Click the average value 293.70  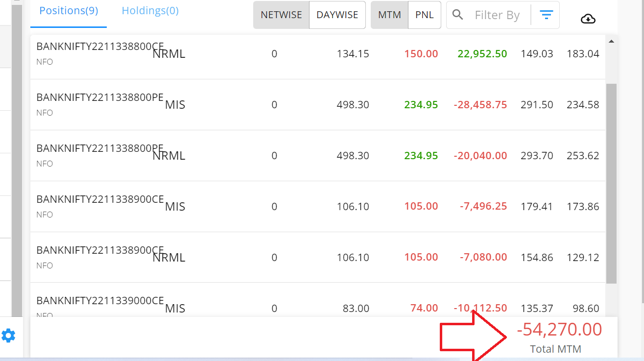tap(537, 156)
